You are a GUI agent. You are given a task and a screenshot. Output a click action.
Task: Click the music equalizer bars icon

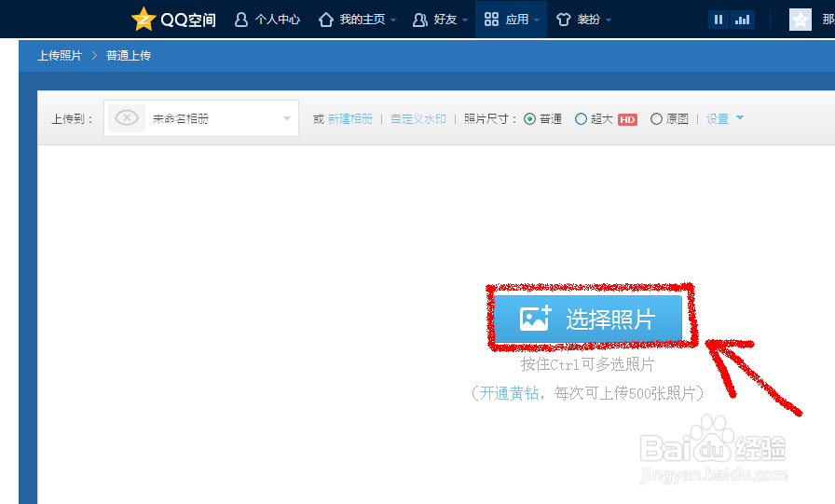[x=743, y=20]
